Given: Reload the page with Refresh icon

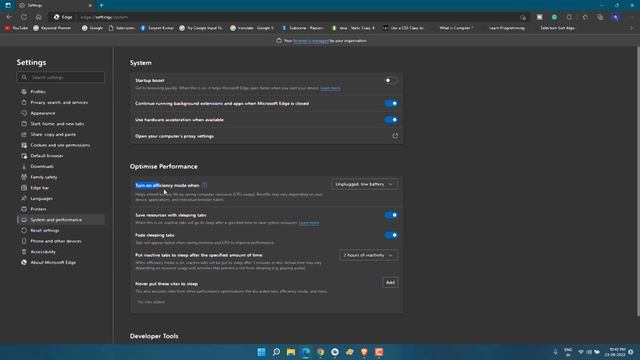Looking at the screenshot, I should tap(24, 17).
